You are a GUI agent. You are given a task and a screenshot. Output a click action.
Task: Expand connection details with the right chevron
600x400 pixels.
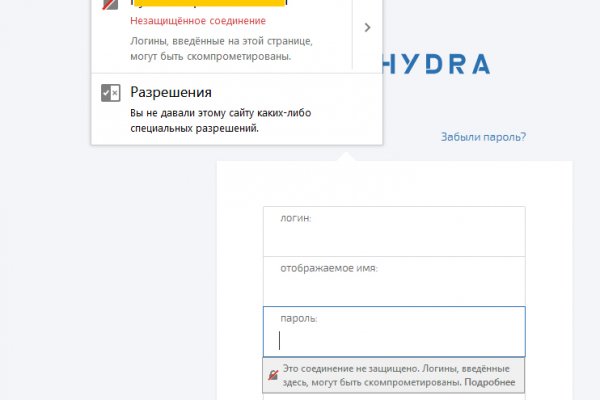click(367, 28)
